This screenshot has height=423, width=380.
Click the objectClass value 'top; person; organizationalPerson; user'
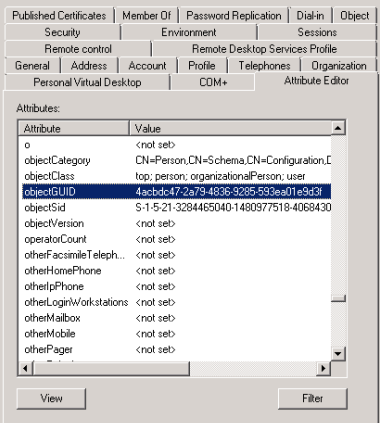coord(220,176)
